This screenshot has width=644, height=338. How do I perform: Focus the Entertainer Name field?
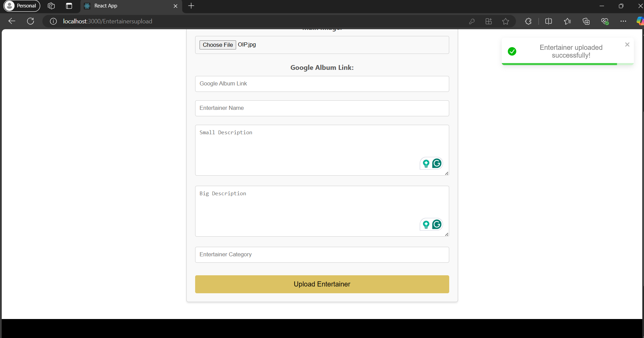tap(322, 108)
